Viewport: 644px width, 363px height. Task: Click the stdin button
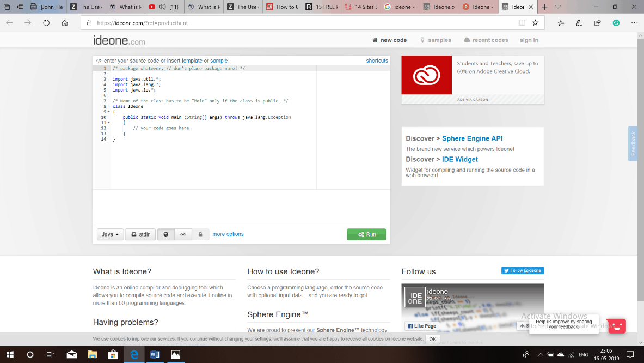coord(140,234)
